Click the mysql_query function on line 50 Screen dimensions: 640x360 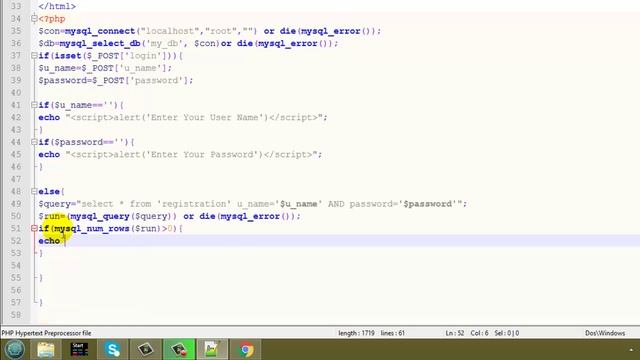(x=100, y=216)
